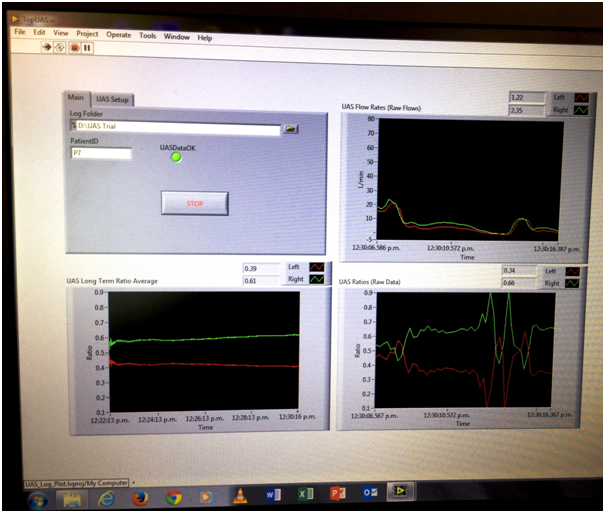Select the Main tab
605x513 pixels.
75,97
